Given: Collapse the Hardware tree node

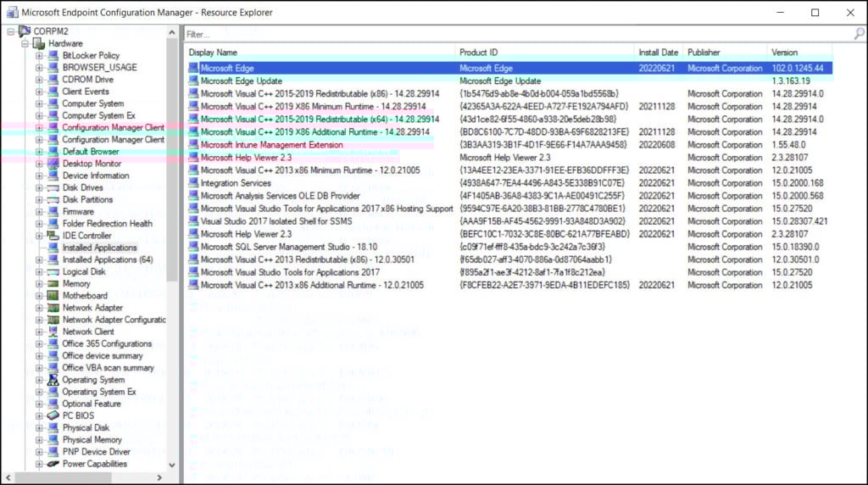Looking at the screenshot, I should (25, 43).
